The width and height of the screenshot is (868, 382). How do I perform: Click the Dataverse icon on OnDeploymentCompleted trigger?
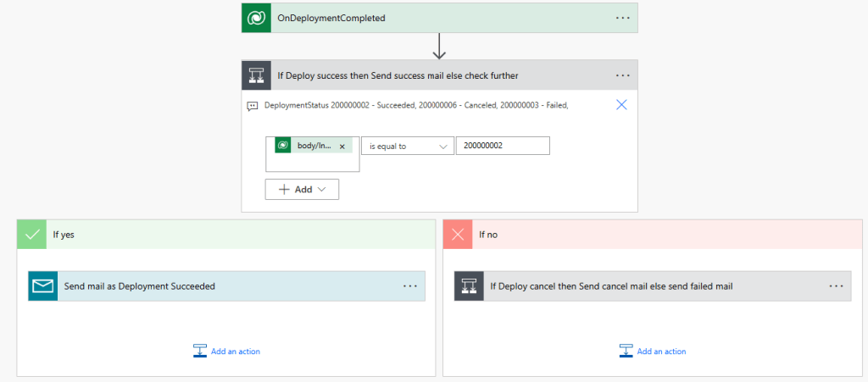pyautogui.click(x=256, y=18)
